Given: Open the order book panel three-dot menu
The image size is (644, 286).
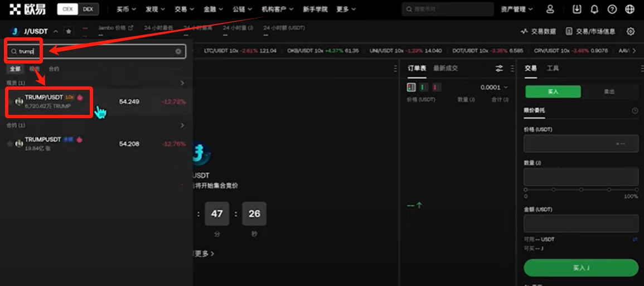Looking at the screenshot, I should (512, 69).
